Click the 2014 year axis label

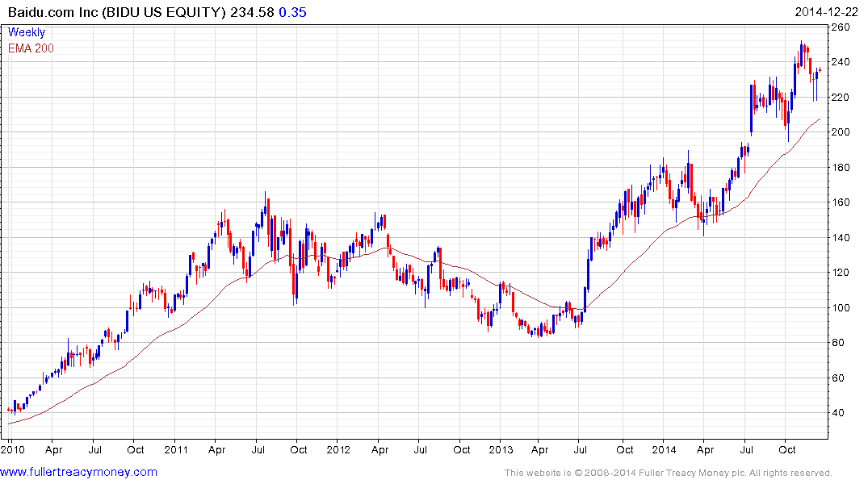pos(664,449)
